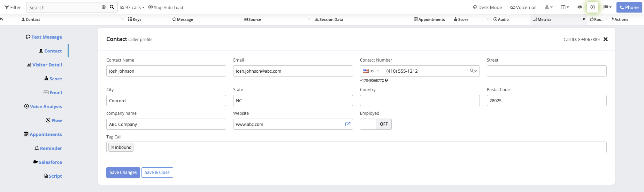
Task: Click the cloud download icon
Action: [580, 7]
